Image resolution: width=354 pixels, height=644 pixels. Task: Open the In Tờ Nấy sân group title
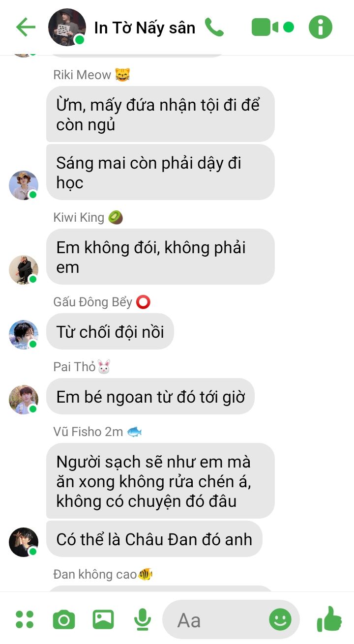coord(145,28)
